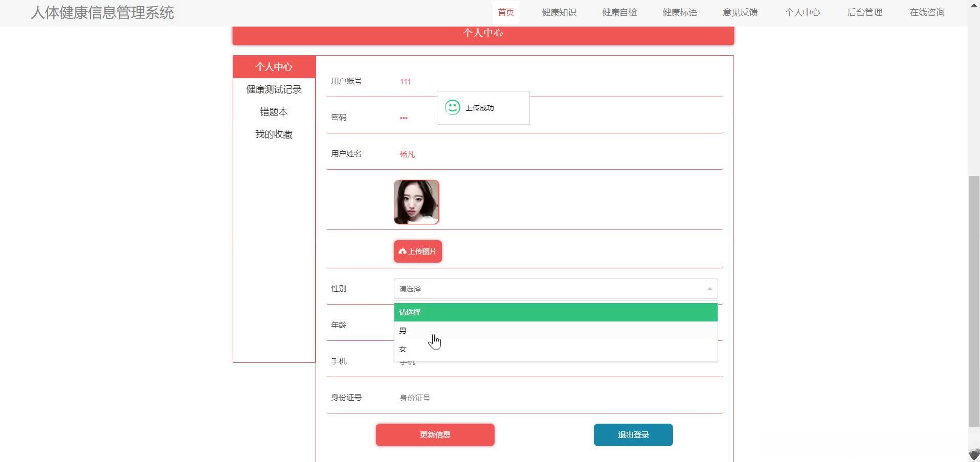Click the upload cloud icon on 上传图片 button
Screen dimensions: 980x462
(404, 251)
